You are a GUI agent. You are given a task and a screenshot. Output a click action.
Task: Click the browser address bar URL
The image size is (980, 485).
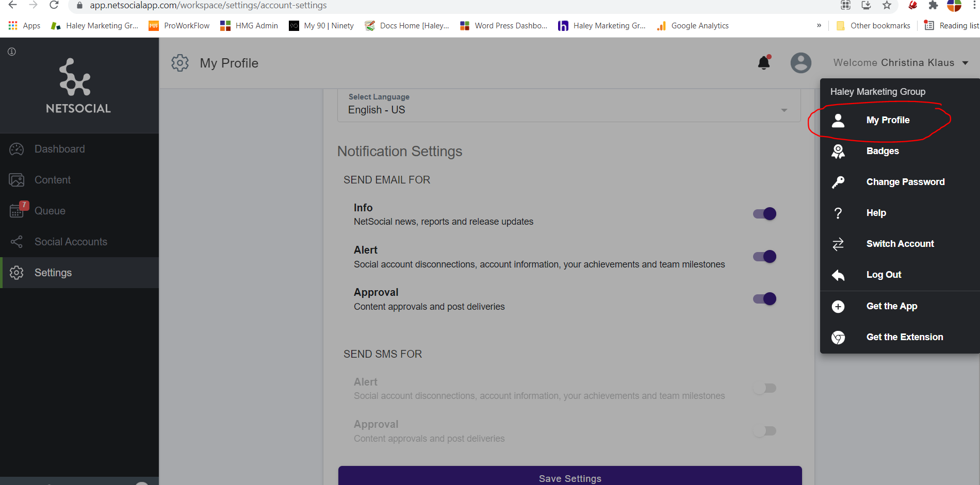coord(208,5)
